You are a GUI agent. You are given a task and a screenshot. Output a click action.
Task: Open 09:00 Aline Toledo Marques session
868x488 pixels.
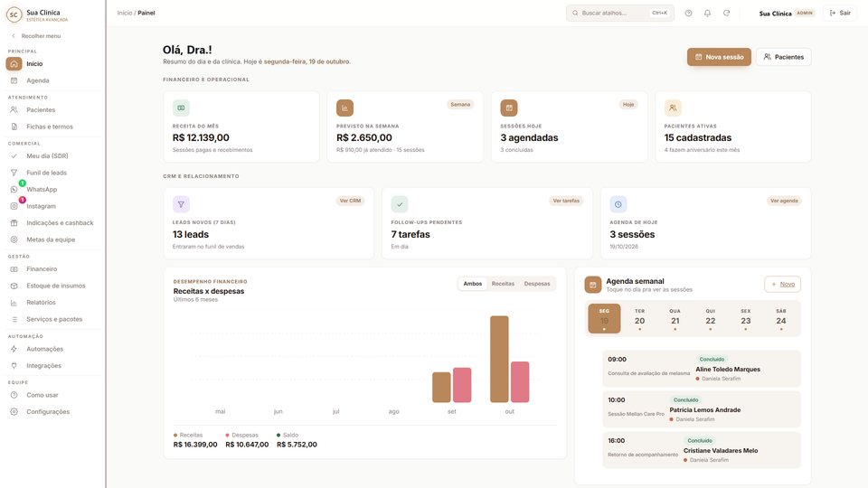tap(702, 369)
